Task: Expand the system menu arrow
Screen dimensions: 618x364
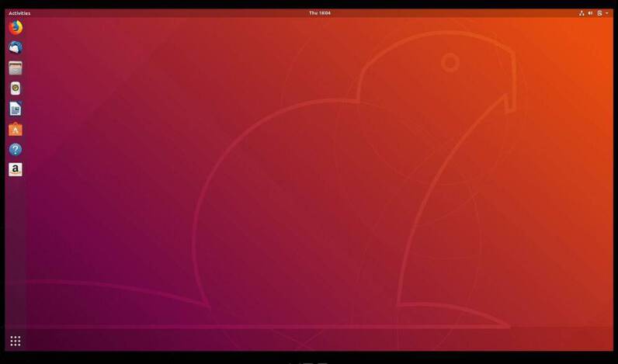Action: 607,13
